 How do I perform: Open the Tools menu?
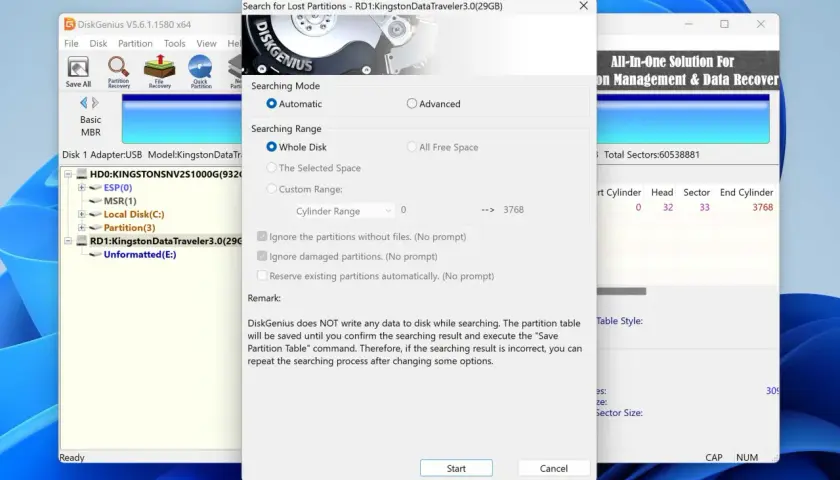pyautogui.click(x=175, y=43)
